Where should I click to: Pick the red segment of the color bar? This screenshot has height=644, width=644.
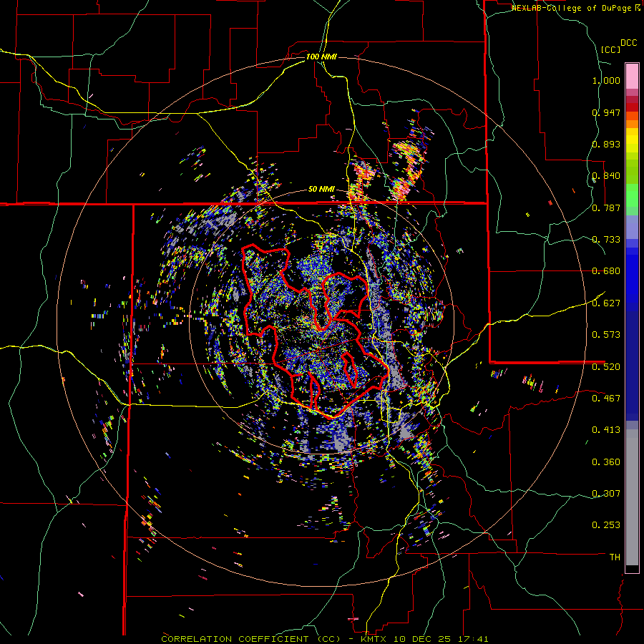click(632, 107)
